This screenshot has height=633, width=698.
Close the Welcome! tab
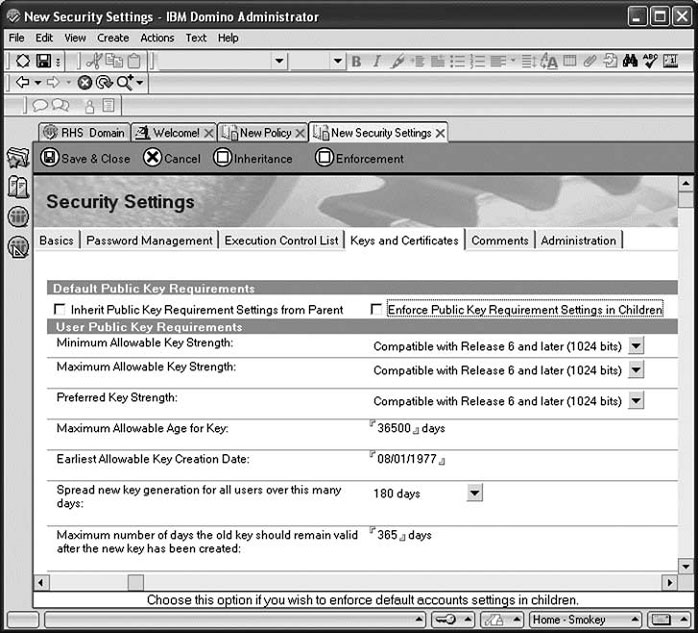pyautogui.click(x=208, y=133)
